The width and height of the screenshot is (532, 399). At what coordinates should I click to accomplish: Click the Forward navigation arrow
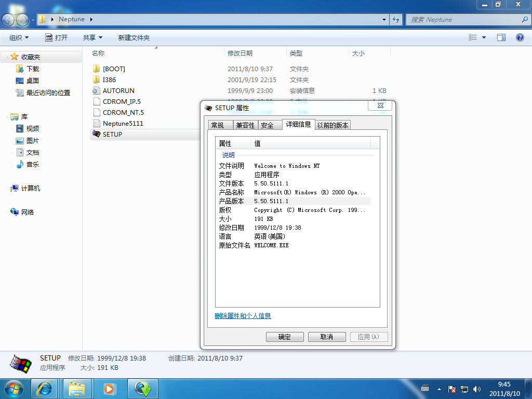coord(22,20)
